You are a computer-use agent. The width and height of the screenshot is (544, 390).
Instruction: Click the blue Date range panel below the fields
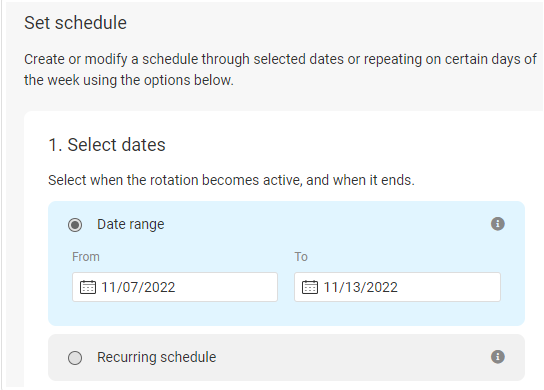[286, 314]
